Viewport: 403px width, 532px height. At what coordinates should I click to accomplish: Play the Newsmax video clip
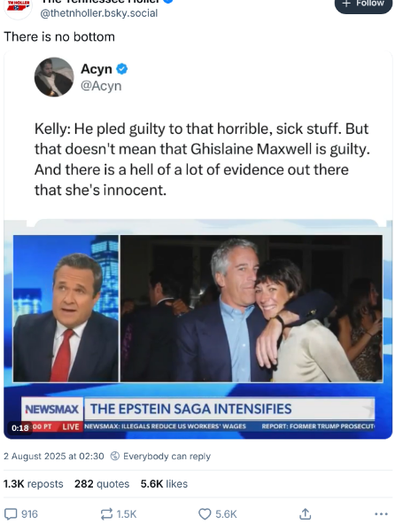point(198,330)
